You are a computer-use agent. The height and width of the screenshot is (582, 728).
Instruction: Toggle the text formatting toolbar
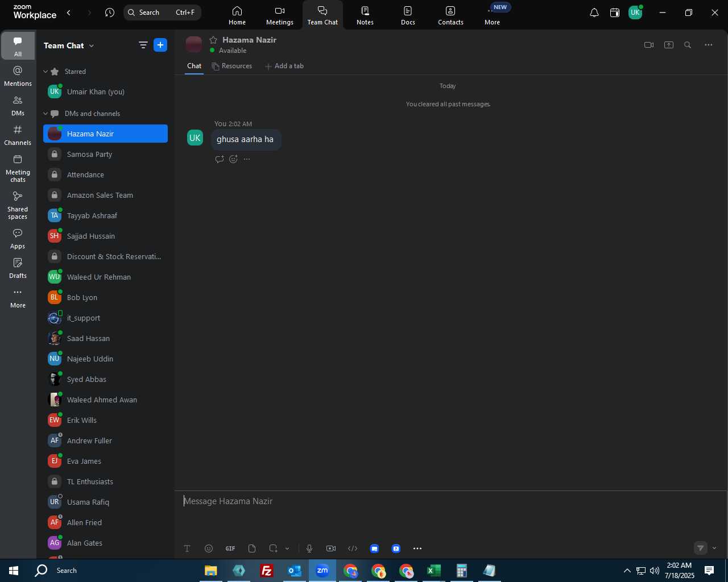click(x=187, y=548)
